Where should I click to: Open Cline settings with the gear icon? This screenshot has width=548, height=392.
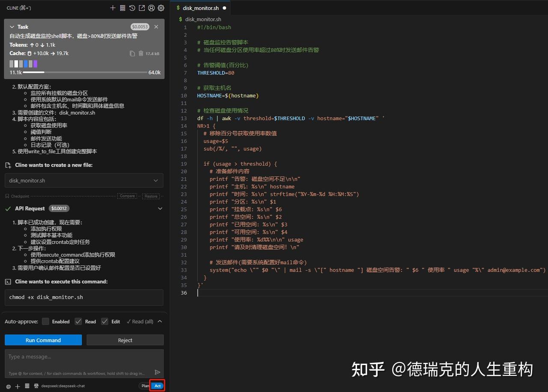161,8
